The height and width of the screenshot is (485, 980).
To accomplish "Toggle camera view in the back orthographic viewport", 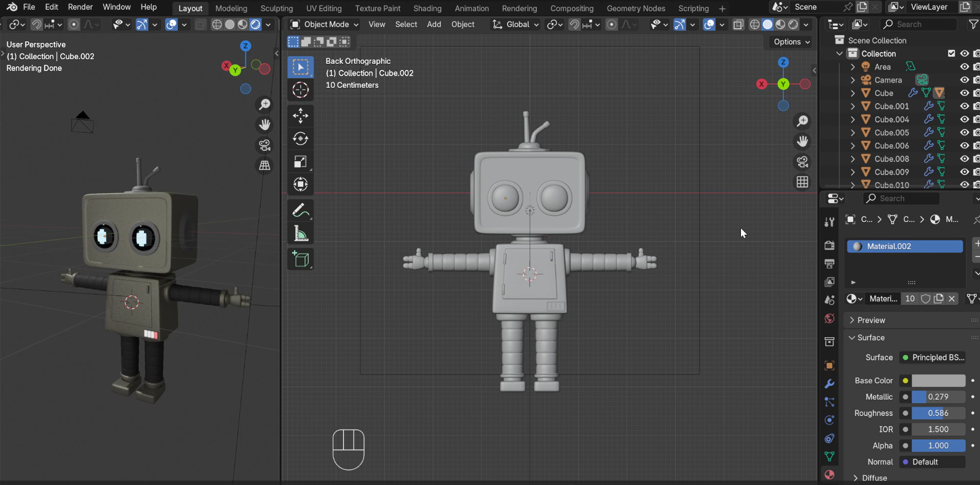I will [x=802, y=162].
